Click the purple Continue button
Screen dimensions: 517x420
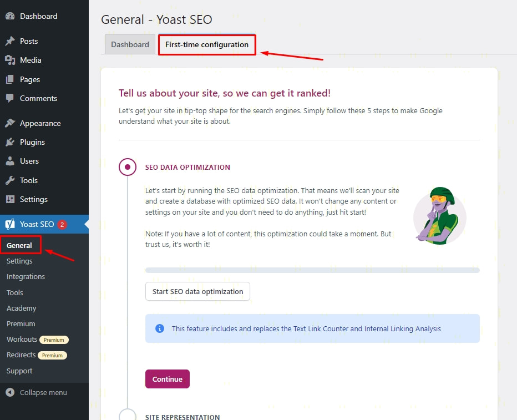tap(167, 379)
